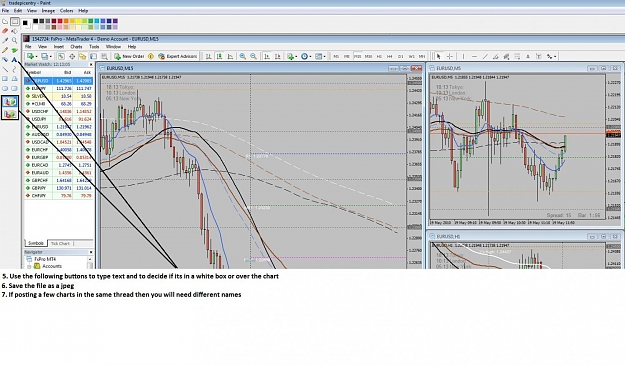Pick the straight Line tool
The height and width of the screenshot is (365, 625).
[x=5, y=69]
